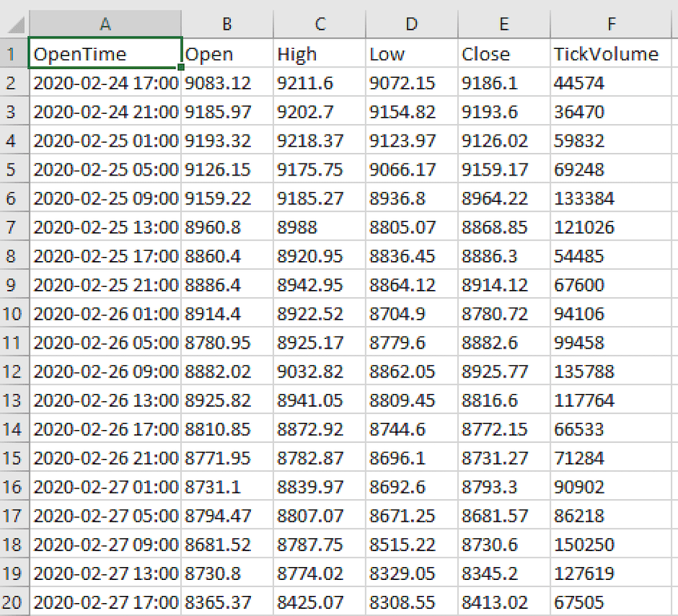Select row 10 header
The width and height of the screenshot is (678, 616).
coord(14,313)
